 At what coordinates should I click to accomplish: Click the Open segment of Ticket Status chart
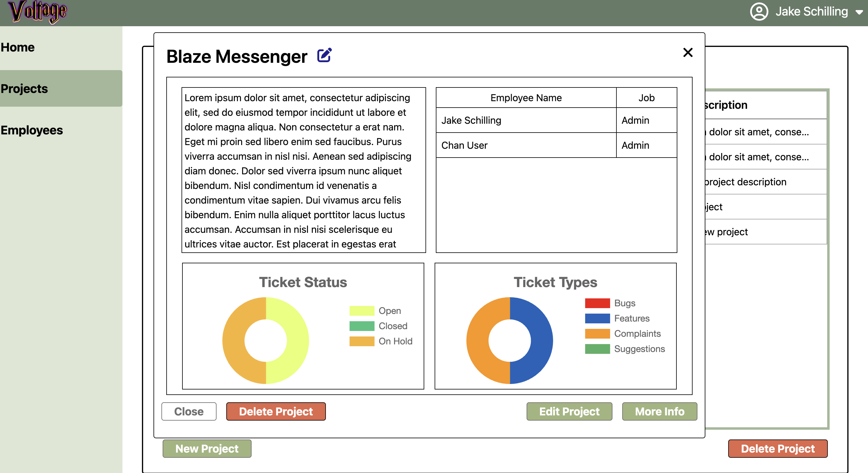pos(298,340)
